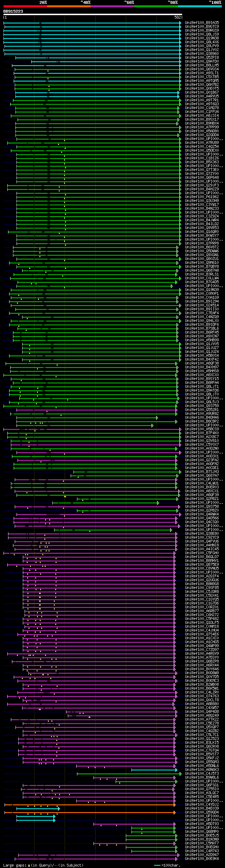The width and height of the screenshot is (225, 868).
Task: Click the arrowhead ending the UniRef100_Q01B67 bar
Action: click(179, 93)
